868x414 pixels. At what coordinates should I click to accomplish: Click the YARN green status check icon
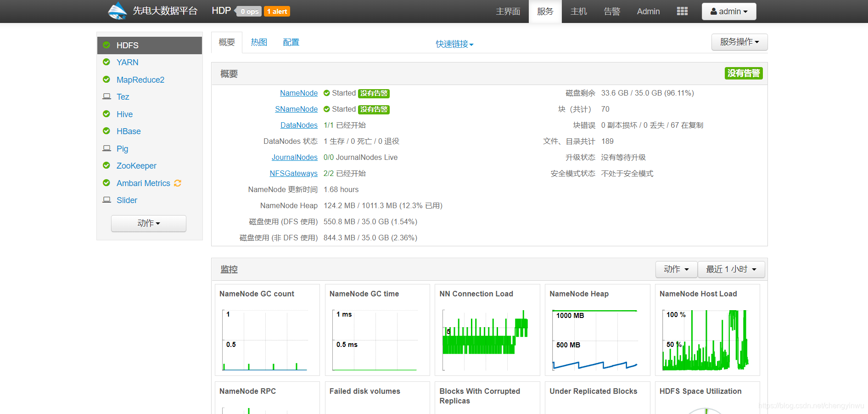(106, 62)
